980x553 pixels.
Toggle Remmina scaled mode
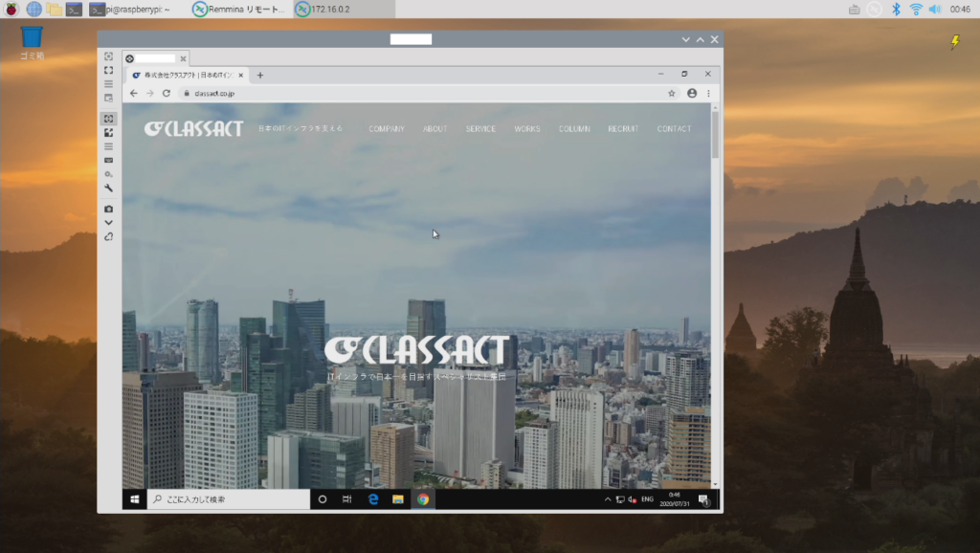(x=109, y=132)
